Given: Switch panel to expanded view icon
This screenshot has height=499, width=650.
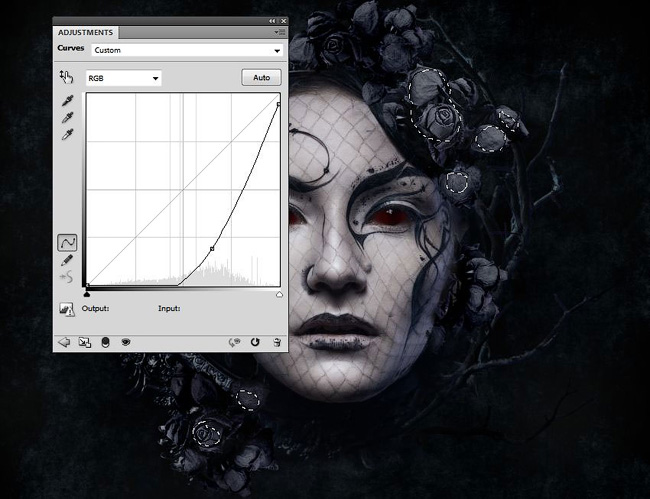Looking at the screenshot, I should click(85, 342).
